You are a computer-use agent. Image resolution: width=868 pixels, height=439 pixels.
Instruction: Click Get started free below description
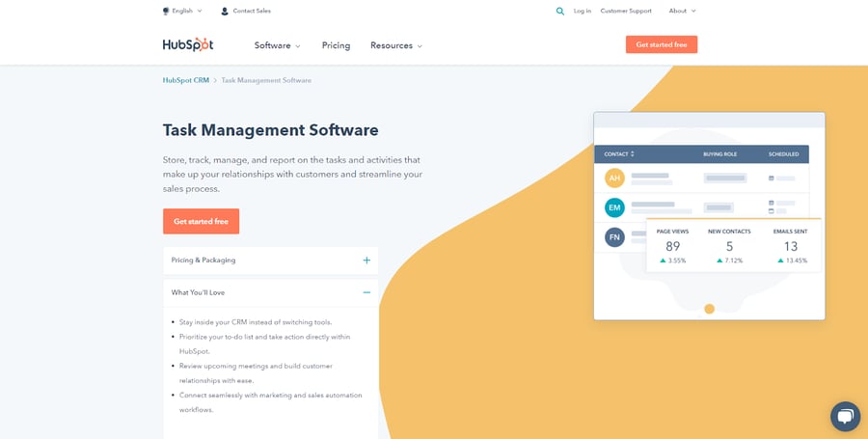pyautogui.click(x=201, y=222)
